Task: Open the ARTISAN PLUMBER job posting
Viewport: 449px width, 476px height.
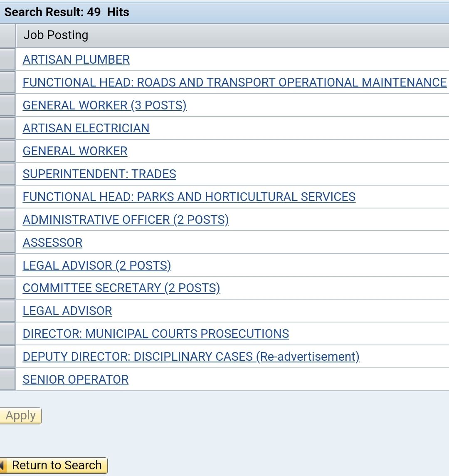Action: coord(76,59)
